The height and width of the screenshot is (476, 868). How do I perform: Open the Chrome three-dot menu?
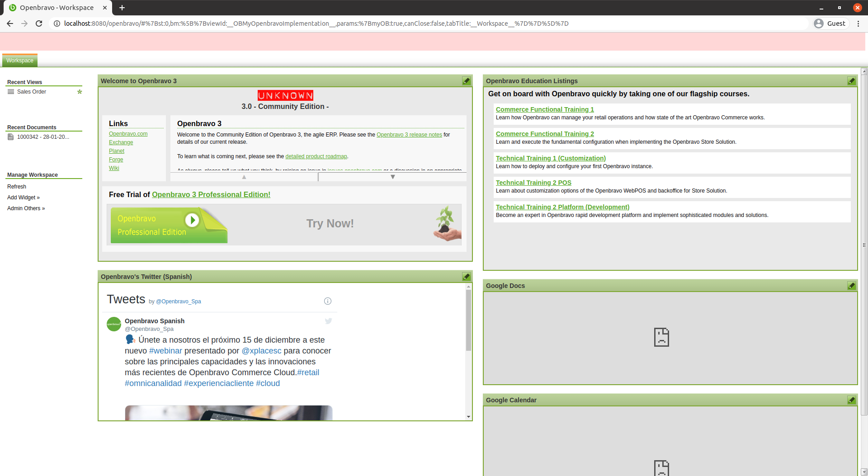(858, 24)
